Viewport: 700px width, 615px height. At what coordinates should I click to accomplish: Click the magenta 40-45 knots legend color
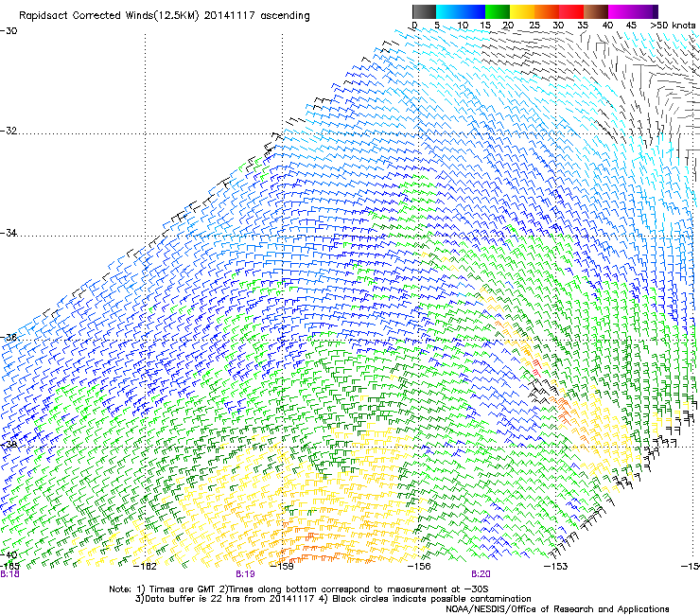click(621, 11)
